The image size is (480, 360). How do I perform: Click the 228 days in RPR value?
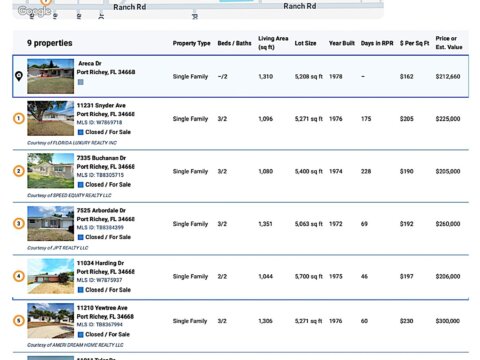click(x=366, y=171)
